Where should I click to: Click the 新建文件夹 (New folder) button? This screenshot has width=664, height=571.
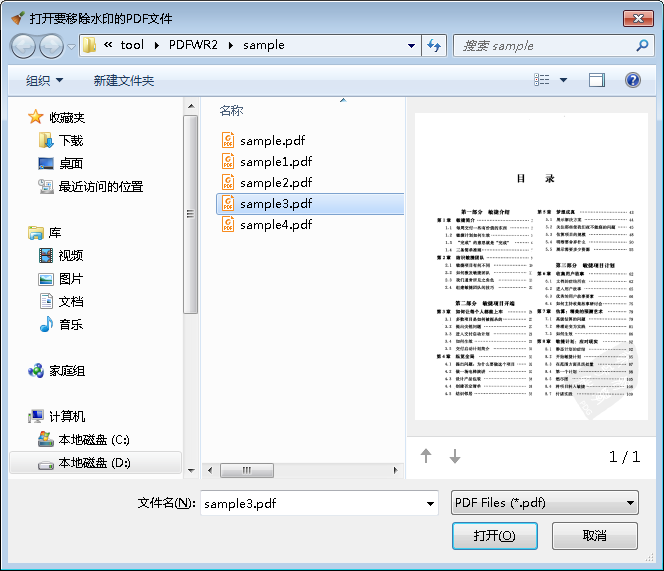[124, 80]
